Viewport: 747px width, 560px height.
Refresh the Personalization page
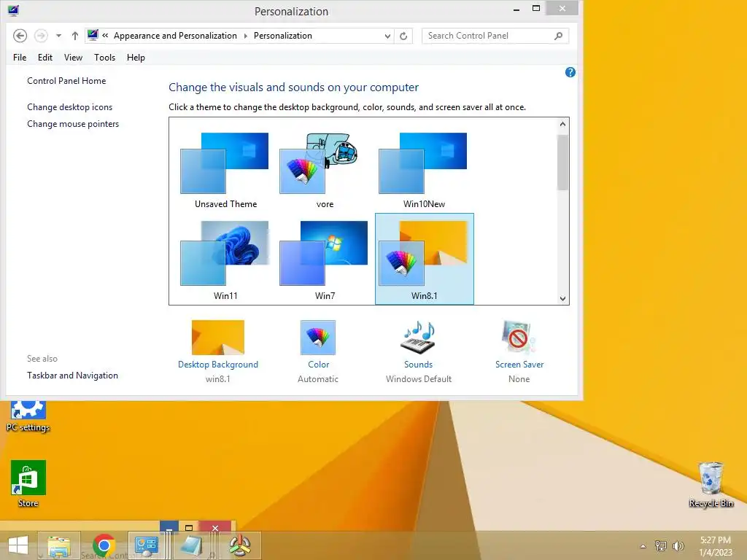[x=403, y=36]
